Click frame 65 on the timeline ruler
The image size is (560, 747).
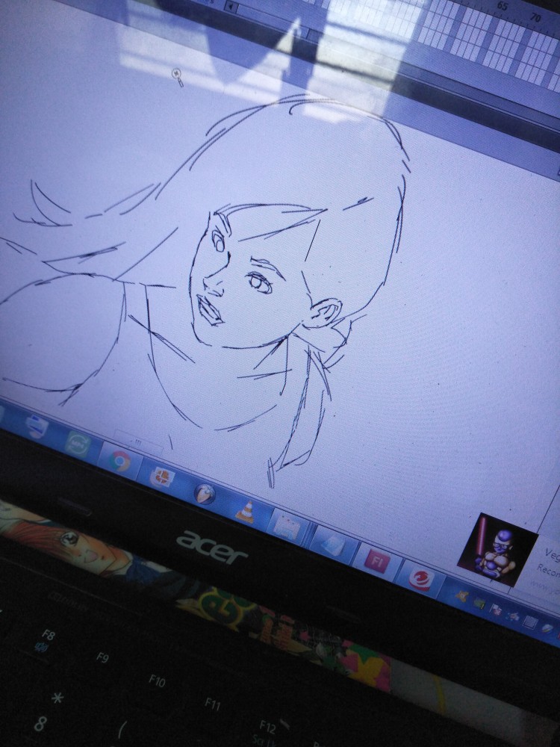pyautogui.click(x=503, y=6)
